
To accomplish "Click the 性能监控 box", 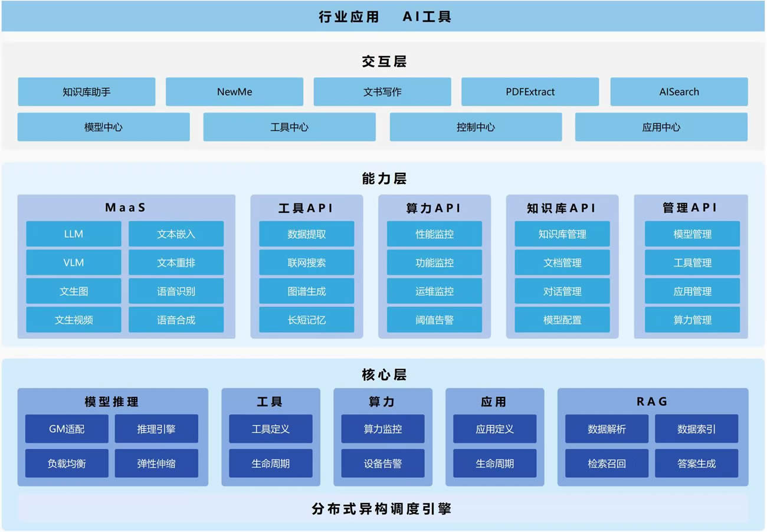I will pos(434,234).
